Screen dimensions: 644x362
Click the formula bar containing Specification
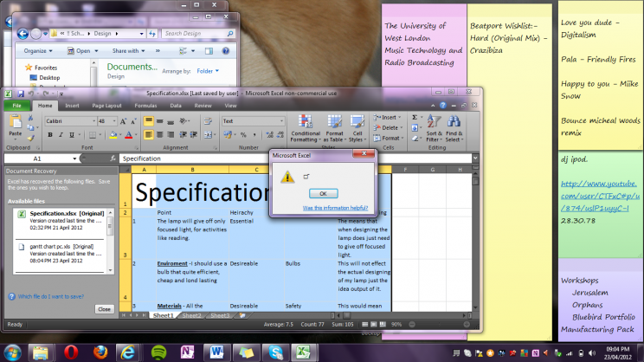coord(296,158)
